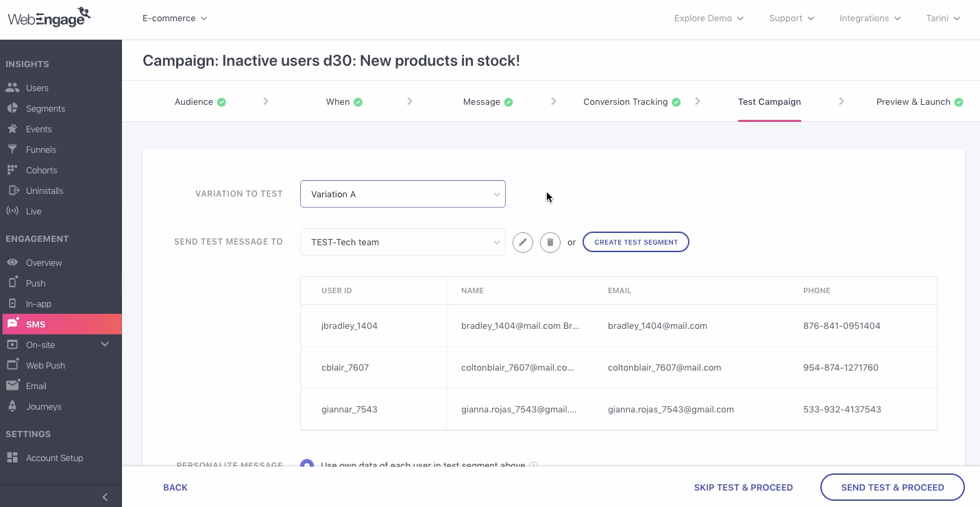Click Preview & Launch green checkmark
The image size is (980, 507).
[959, 102]
